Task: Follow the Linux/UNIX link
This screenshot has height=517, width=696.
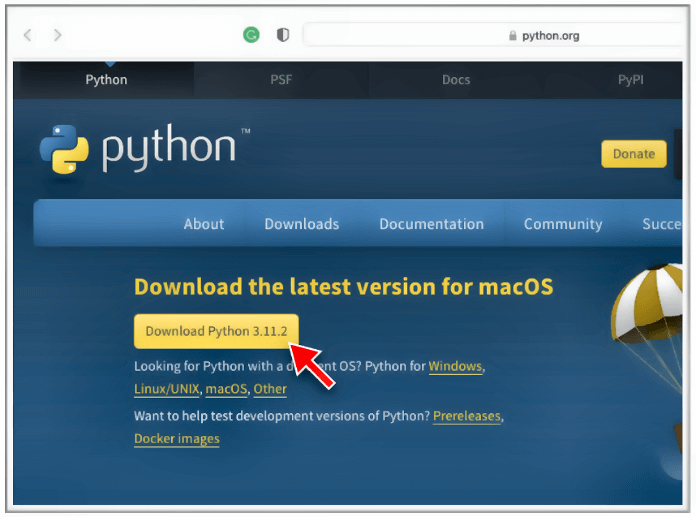Action: (x=166, y=389)
